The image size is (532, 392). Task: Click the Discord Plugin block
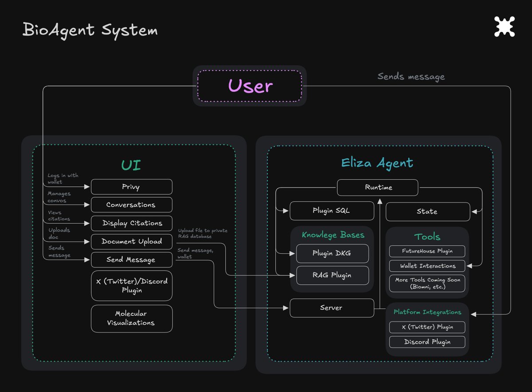[x=427, y=342]
